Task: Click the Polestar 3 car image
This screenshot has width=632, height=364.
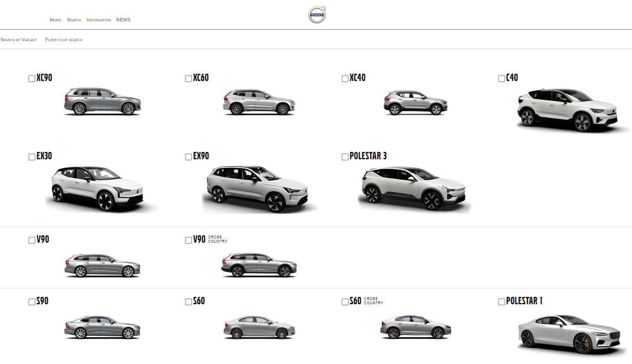Action: [414, 189]
